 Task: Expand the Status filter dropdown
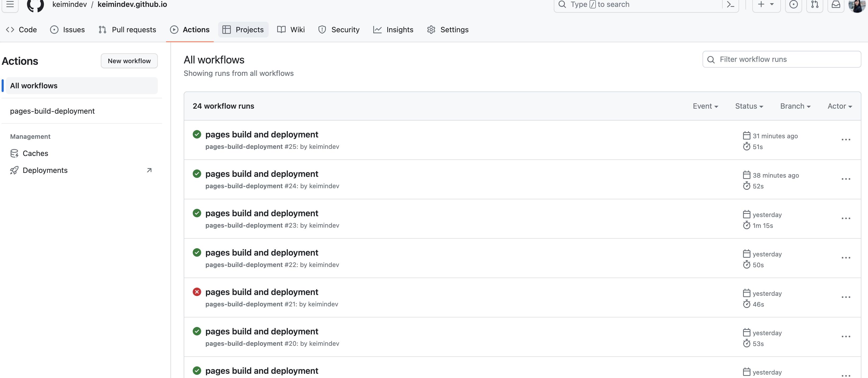749,106
